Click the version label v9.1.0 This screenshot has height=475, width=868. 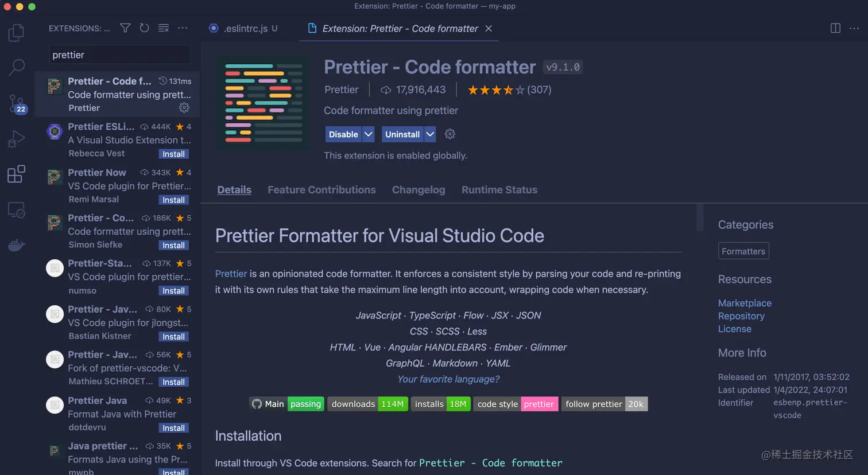pos(563,67)
